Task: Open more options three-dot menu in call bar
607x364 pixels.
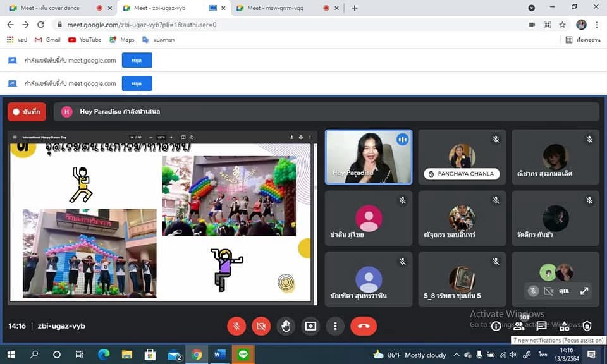Action: 335,326
